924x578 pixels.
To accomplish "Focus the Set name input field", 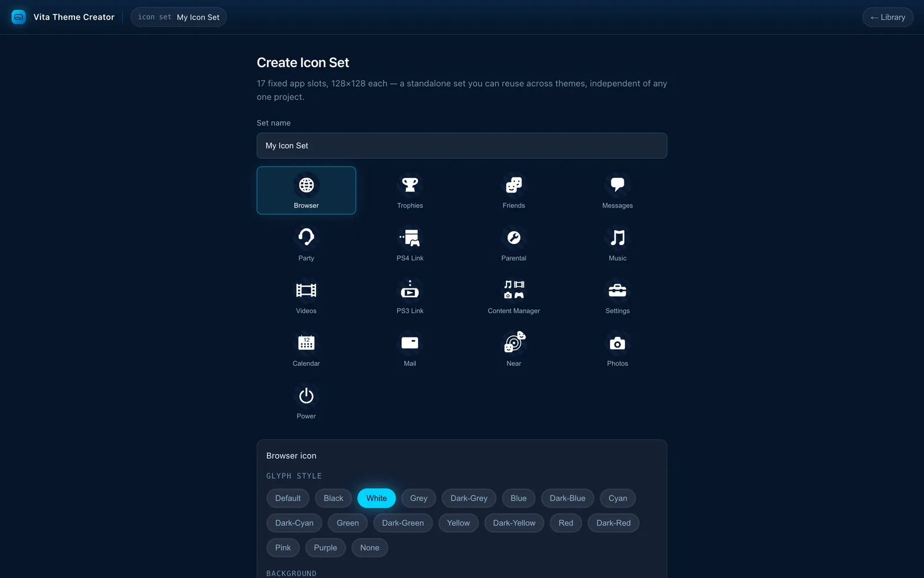I will pos(462,146).
